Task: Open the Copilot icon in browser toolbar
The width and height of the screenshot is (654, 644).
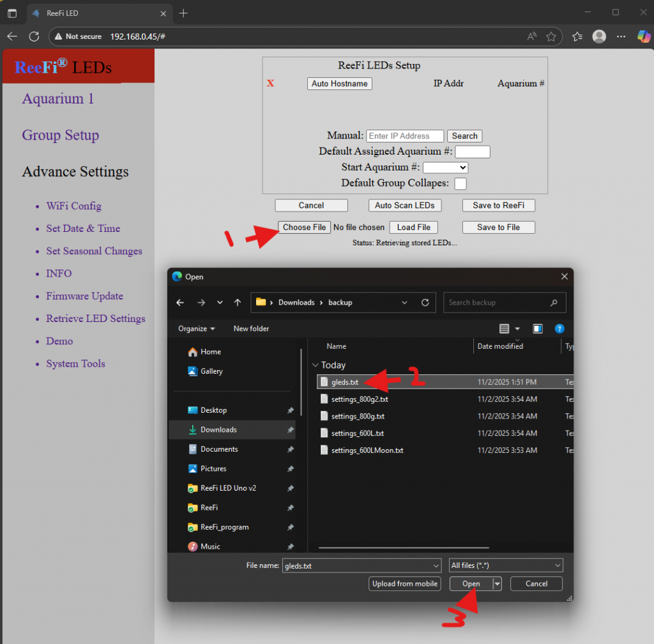Action: pos(644,36)
